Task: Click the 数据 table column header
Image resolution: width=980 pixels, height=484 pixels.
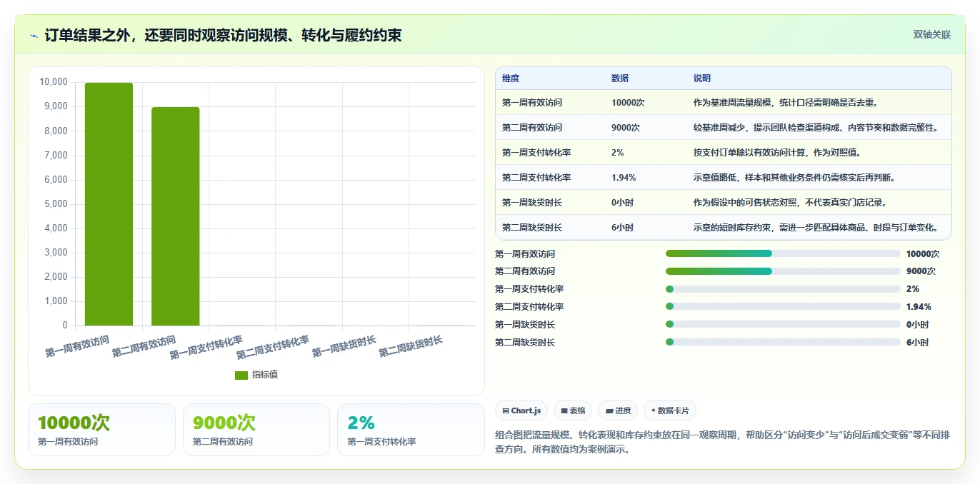Action: click(620, 78)
